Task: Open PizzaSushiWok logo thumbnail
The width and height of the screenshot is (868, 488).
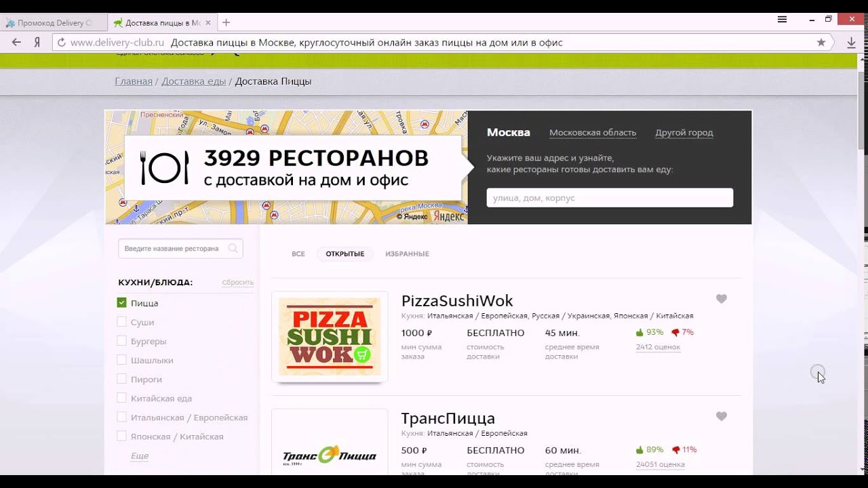Action: point(330,337)
